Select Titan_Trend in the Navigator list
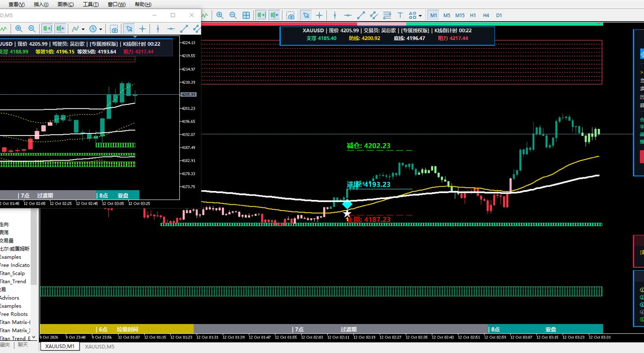Screen dimensions: 644x353 pos(13,281)
